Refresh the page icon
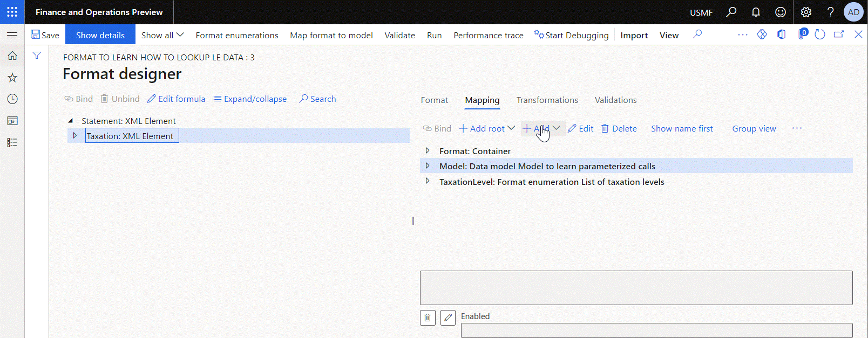 (820, 35)
